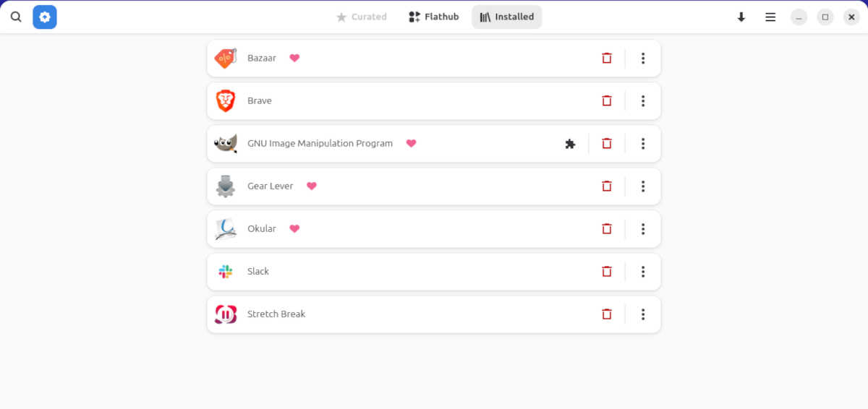Viewport: 868px width, 409px height.
Task: Uninstall Bazaar using its trash icon
Action: pyautogui.click(x=607, y=59)
